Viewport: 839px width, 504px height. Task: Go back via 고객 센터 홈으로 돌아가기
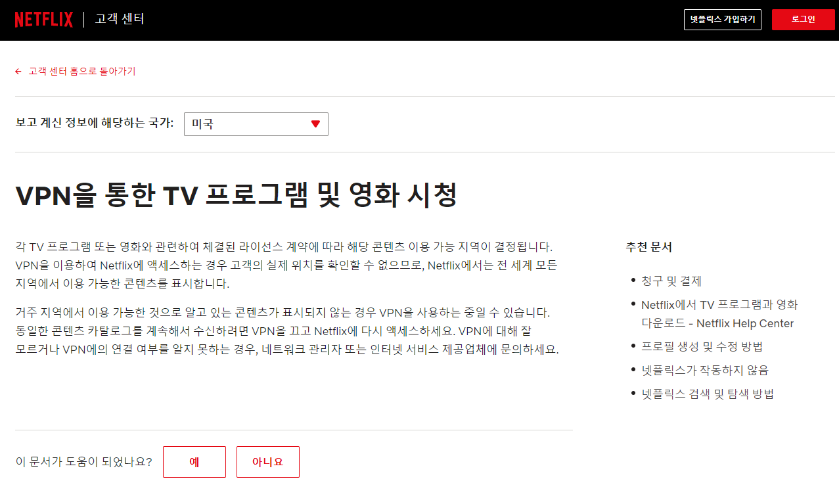[x=76, y=71]
